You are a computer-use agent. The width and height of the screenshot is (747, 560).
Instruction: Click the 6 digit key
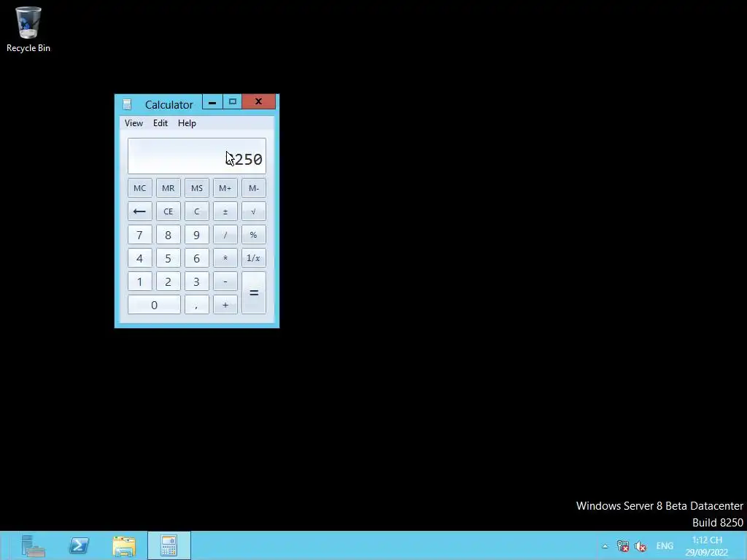pyautogui.click(x=197, y=258)
